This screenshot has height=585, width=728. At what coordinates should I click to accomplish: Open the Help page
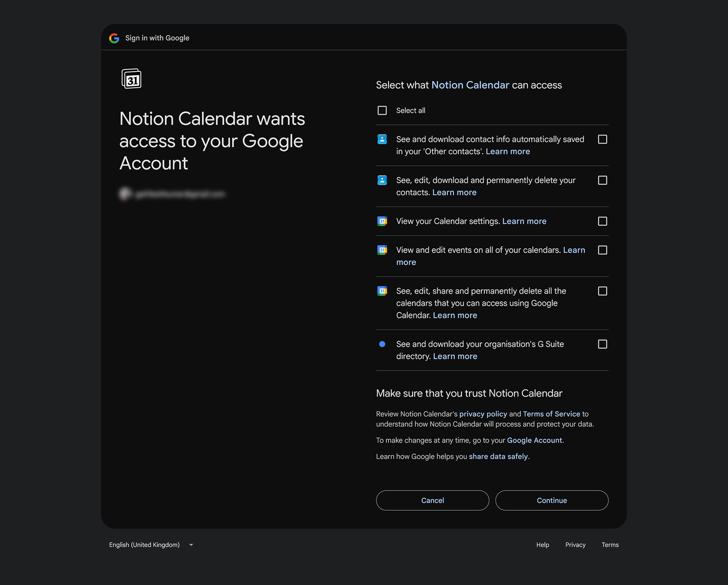coord(542,544)
